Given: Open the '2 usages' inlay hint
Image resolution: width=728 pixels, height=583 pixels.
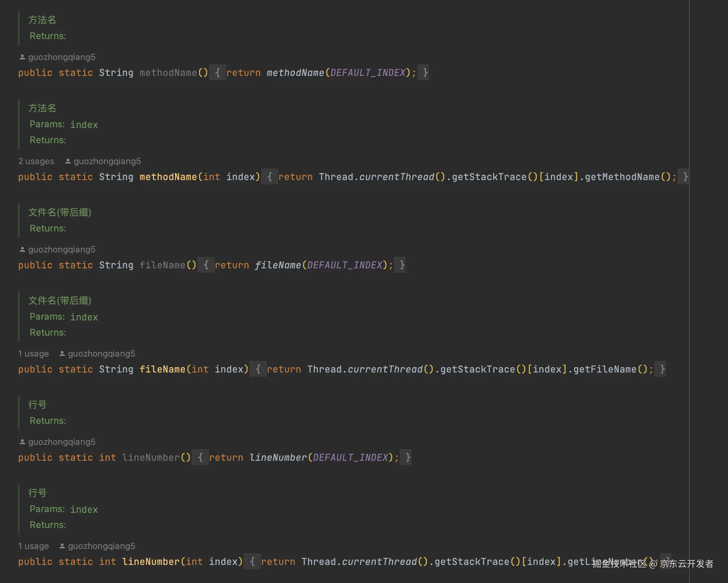Looking at the screenshot, I should (36, 161).
